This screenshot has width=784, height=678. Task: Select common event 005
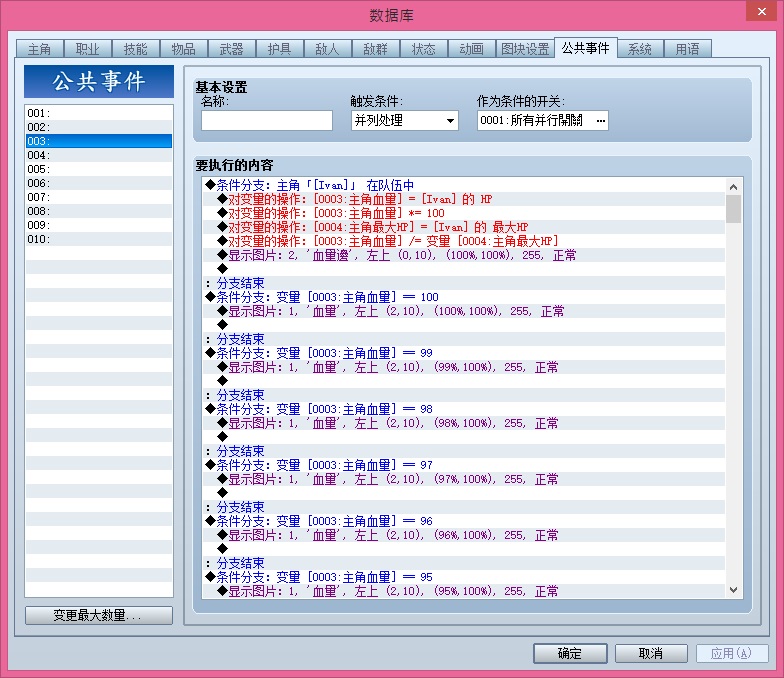(x=99, y=169)
